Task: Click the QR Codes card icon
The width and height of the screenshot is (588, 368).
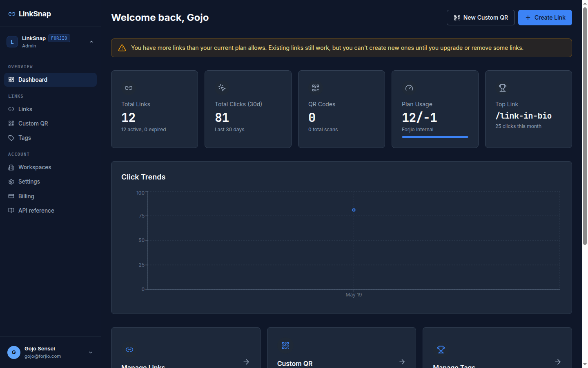Action: (316, 88)
